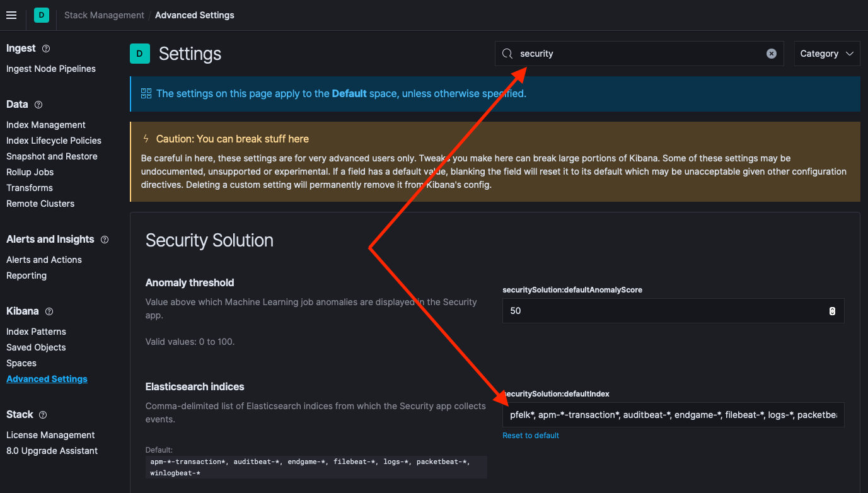
Task: Click Reset to default link
Action: [531, 436]
